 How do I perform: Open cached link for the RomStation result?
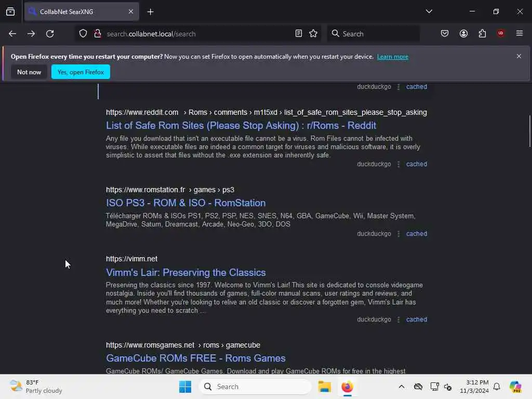[x=417, y=234]
